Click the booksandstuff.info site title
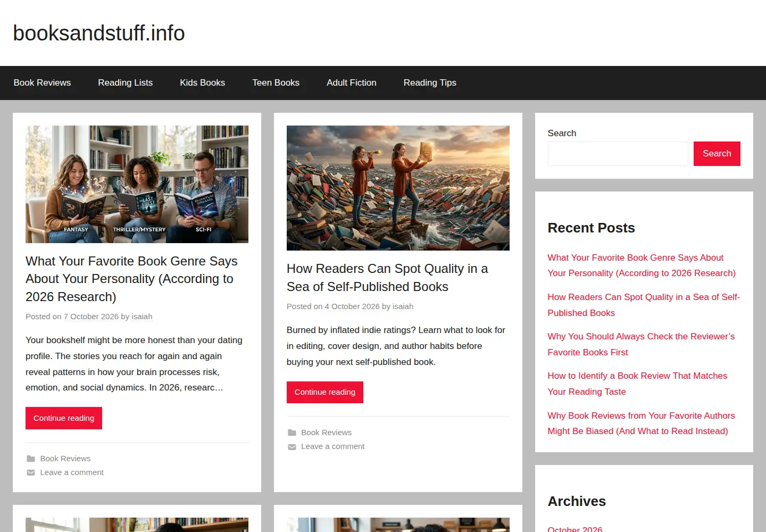The image size is (766, 532). tap(99, 33)
